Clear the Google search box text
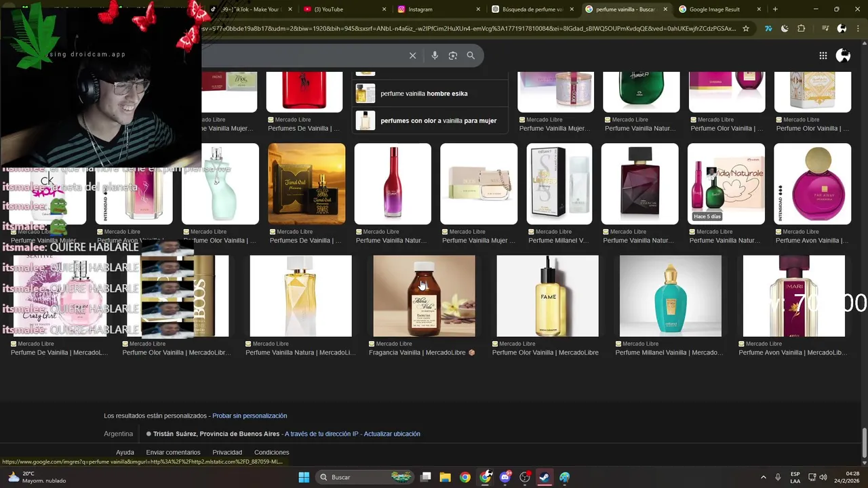Screen dimensions: 868x488 pos(412,56)
